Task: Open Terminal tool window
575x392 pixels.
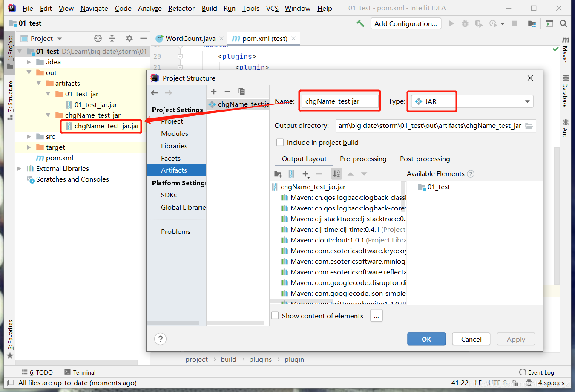Action: (x=80, y=372)
